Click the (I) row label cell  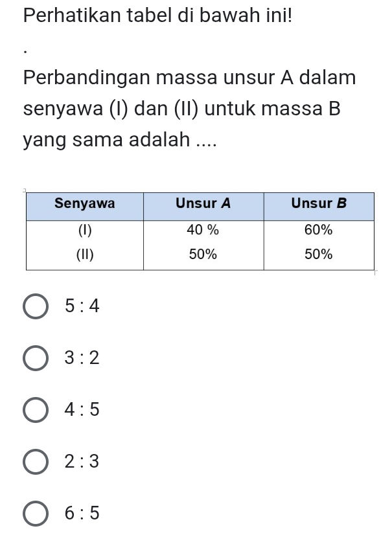pos(84,231)
